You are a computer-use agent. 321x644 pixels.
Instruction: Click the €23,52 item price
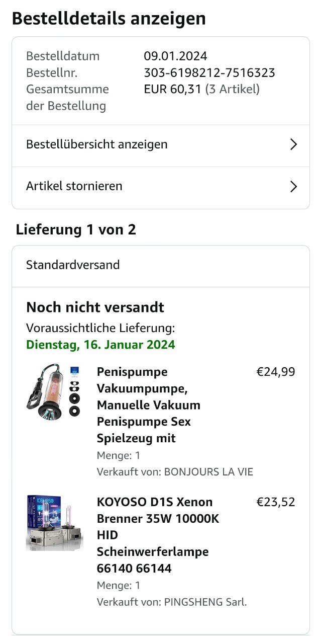[x=276, y=502]
